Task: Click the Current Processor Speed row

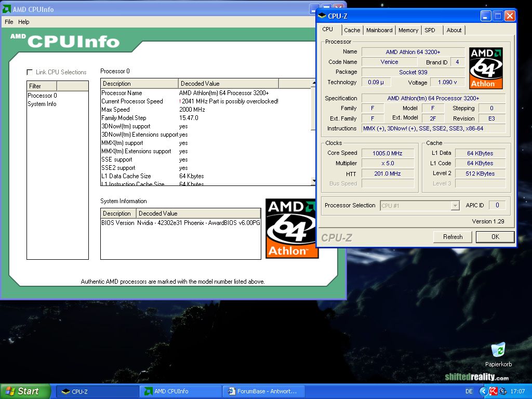Action: [206, 101]
